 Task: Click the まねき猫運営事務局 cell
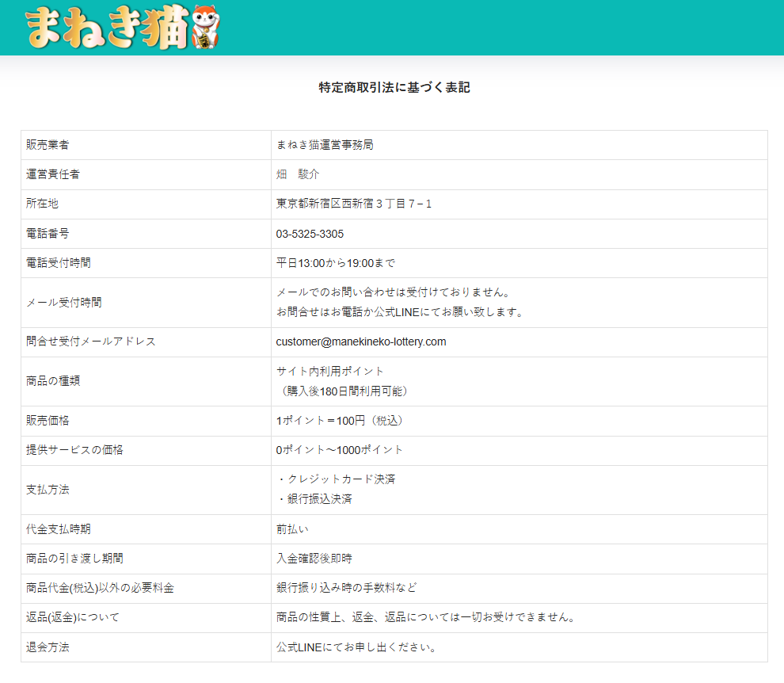325,145
